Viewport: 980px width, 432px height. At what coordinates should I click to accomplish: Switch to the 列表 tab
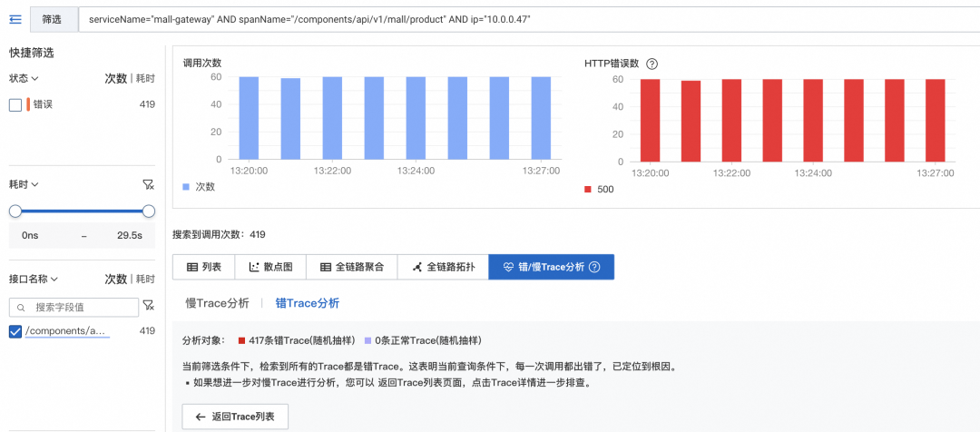point(204,267)
